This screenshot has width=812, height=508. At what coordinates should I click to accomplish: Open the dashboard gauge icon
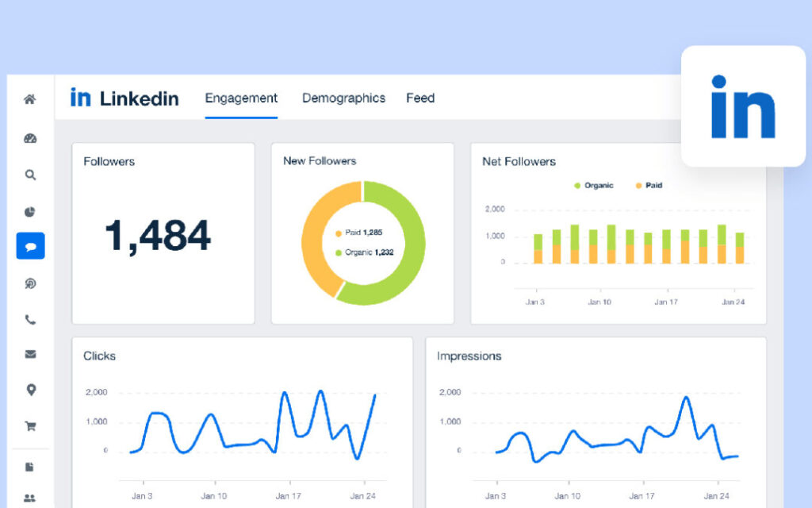coord(30,138)
